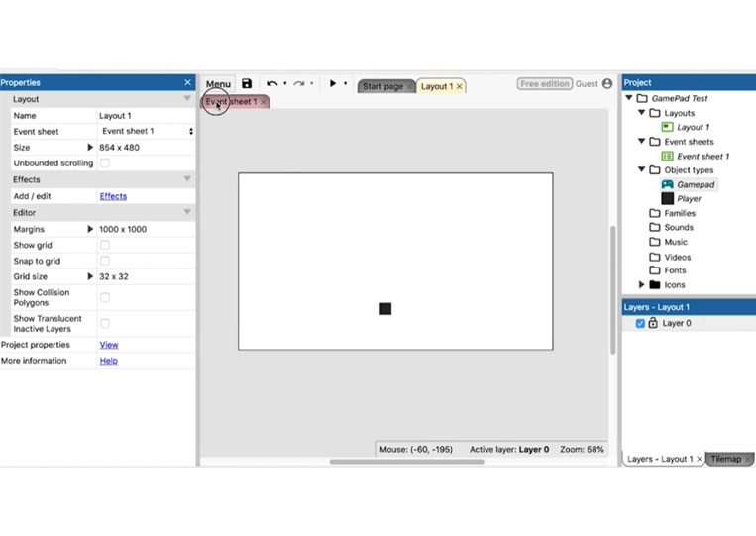The image size is (756, 536).
Task: Collapse the Object types folder
Action: pos(642,169)
